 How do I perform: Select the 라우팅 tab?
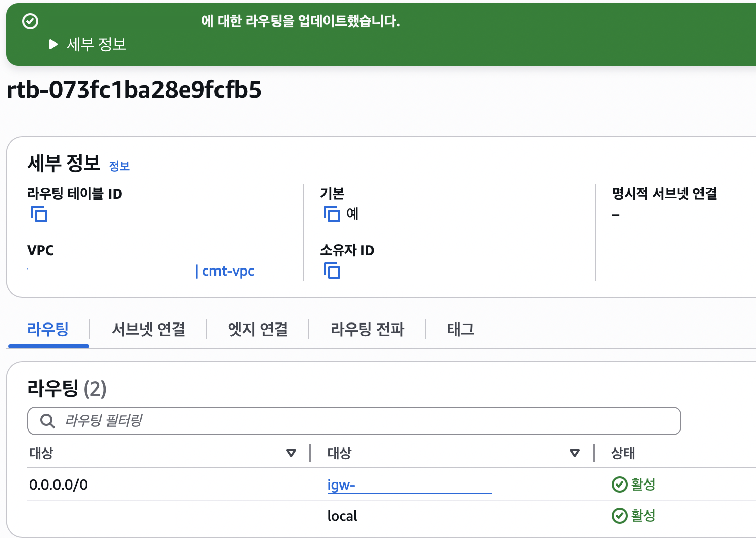coord(48,329)
